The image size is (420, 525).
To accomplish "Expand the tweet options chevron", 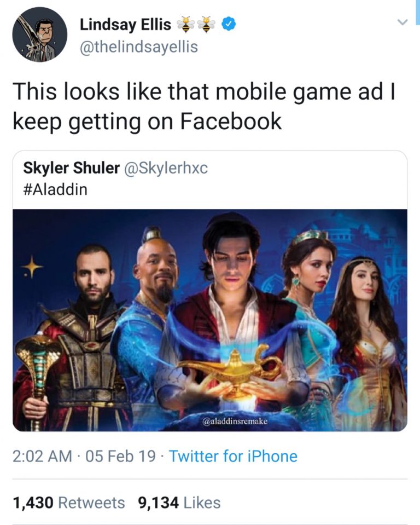I will coord(402,22).
